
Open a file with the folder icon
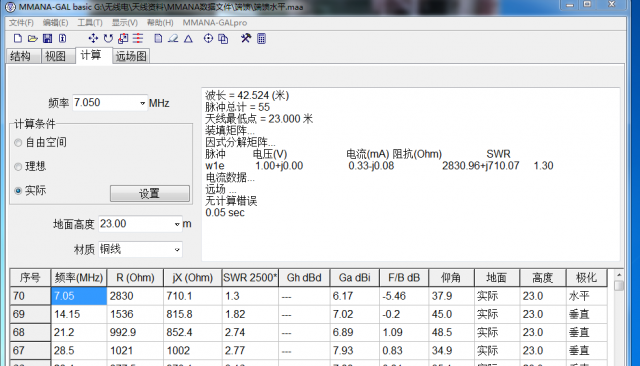tap(33, 39)
